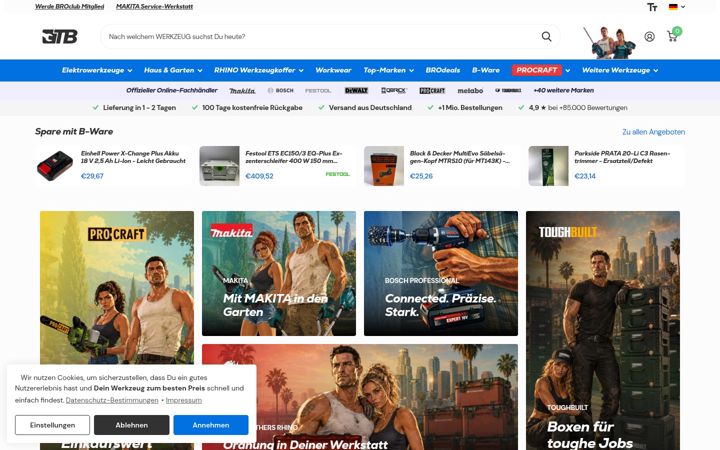Click small Festool logo on product card
This screenshot has height=450, width=720.
(x=338, y=174)
